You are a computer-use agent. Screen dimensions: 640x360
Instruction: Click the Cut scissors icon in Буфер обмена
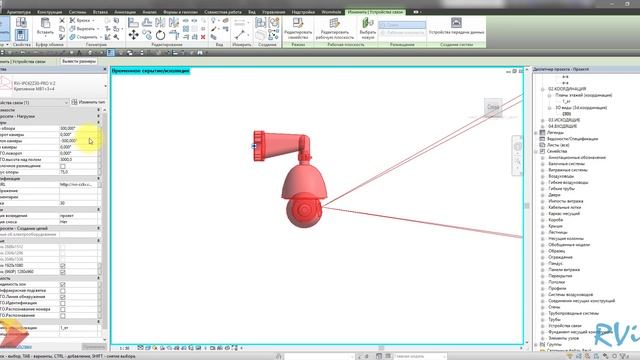coord(62,20)
